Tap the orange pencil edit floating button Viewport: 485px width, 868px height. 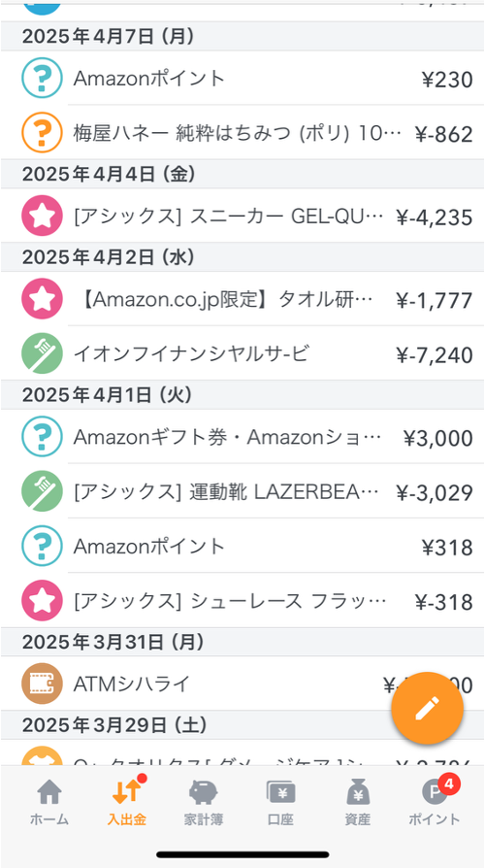coord(427,708)
